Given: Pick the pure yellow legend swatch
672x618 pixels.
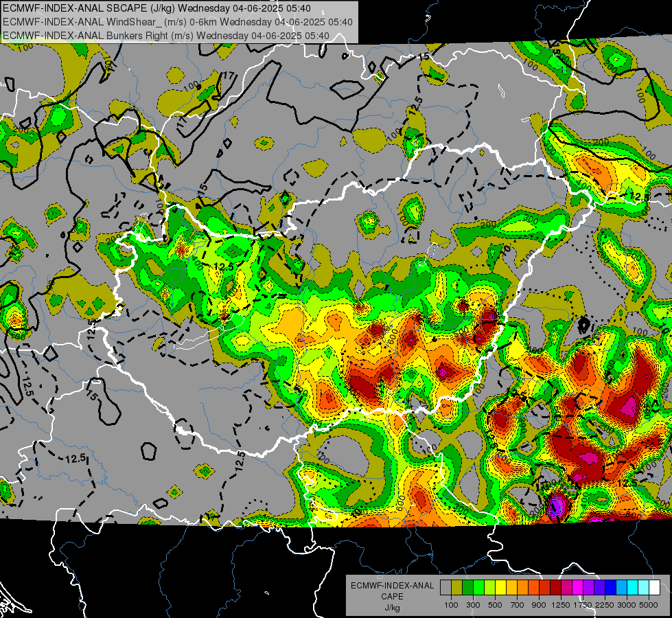Looking at the screenshot, I should 500,588.
